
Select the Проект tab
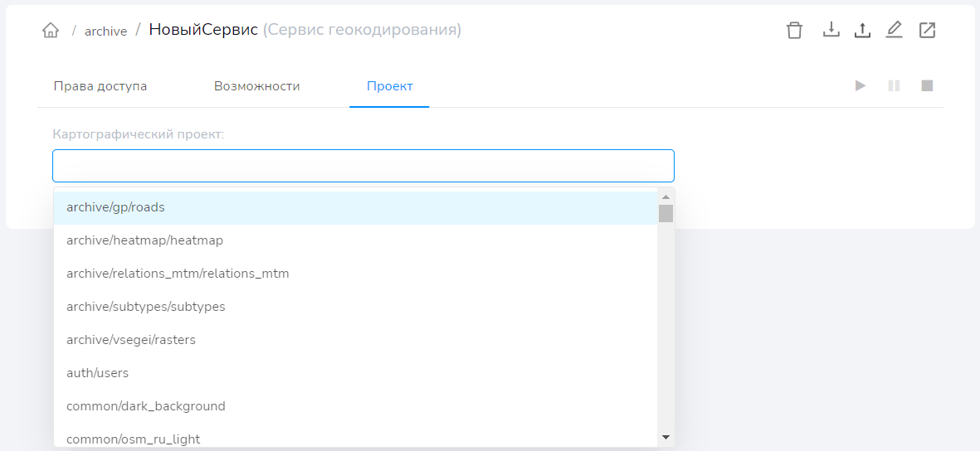click(x=389, y=86)
